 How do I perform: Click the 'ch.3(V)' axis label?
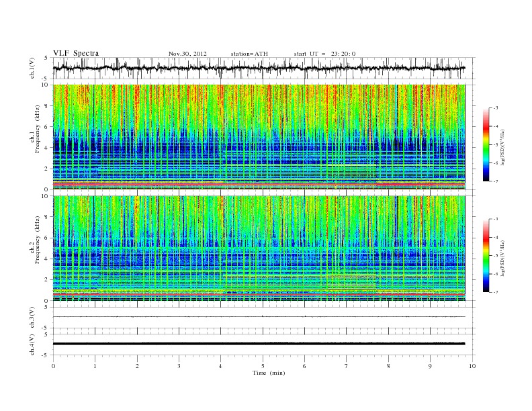[x=32, y=318]
